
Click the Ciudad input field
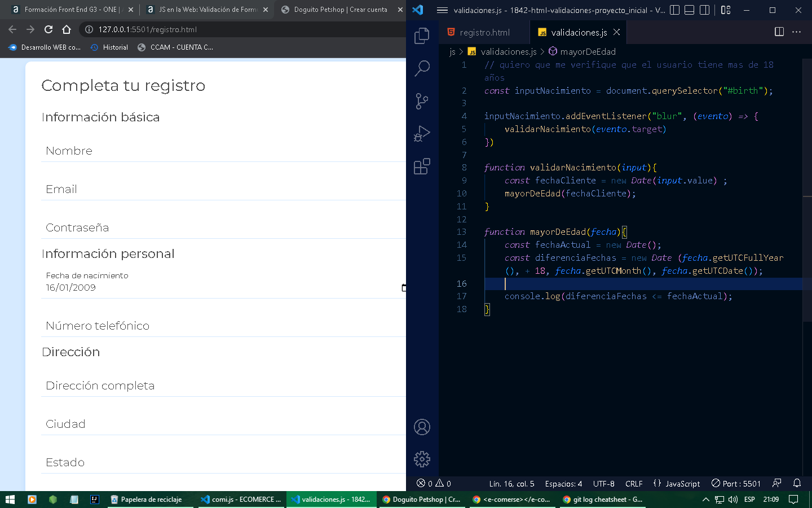pyautogui.click(x=223, y=424)
